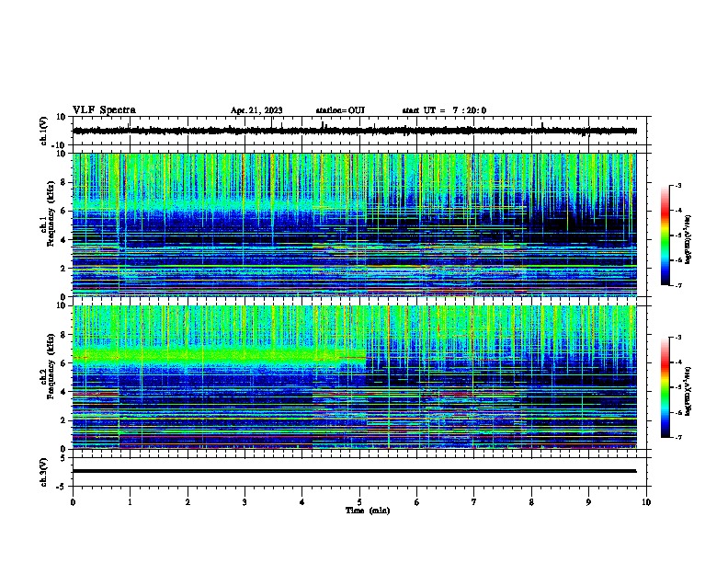Click inside the ch.2 spectrogram panel
This screenshot has height=563, width=728.
(x=355, y=377)
